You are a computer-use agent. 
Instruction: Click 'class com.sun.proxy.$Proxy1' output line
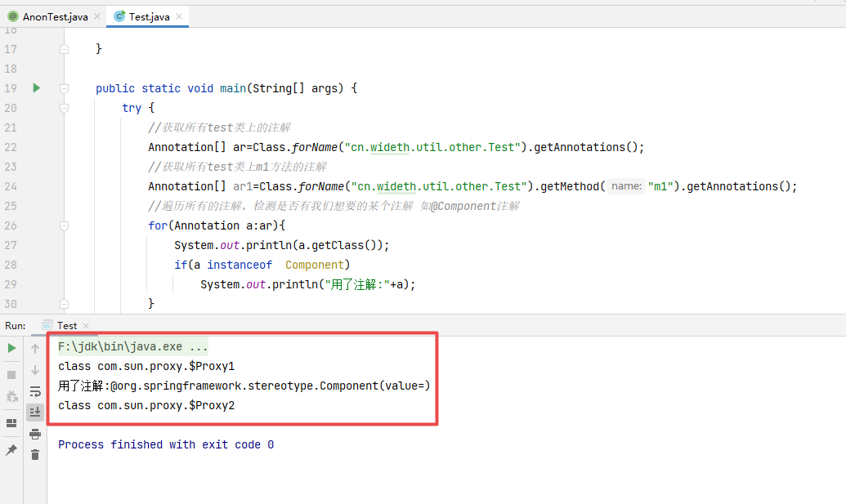[146, 367]
